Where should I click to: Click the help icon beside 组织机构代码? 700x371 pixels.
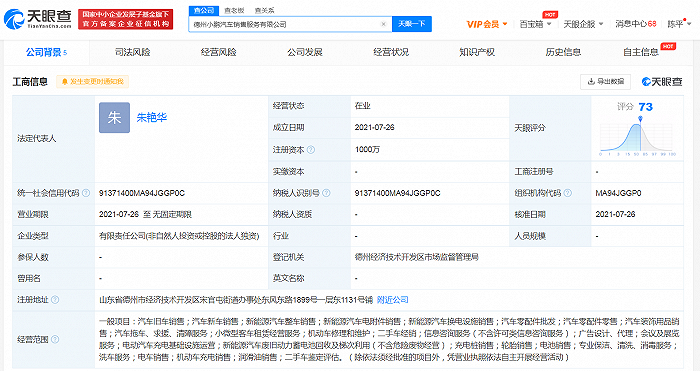pyautogui.click(x=568, y=193)
